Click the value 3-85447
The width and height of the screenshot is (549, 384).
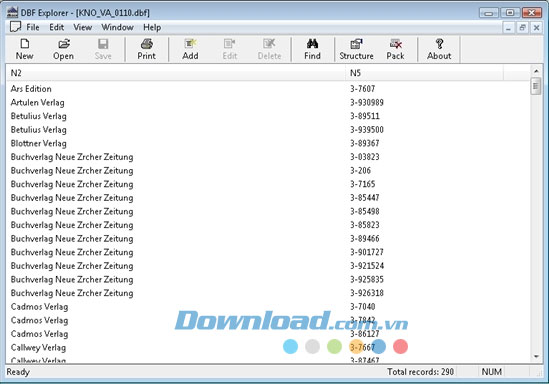[x=364, y=198]
